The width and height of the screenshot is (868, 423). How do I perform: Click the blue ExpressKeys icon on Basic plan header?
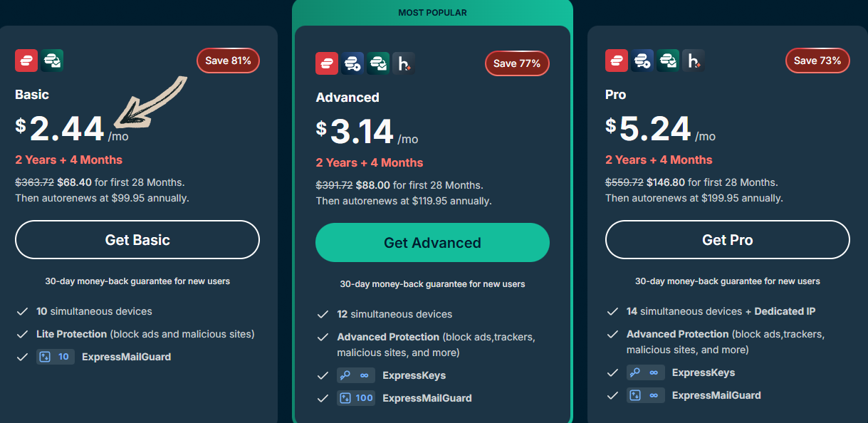51,61
